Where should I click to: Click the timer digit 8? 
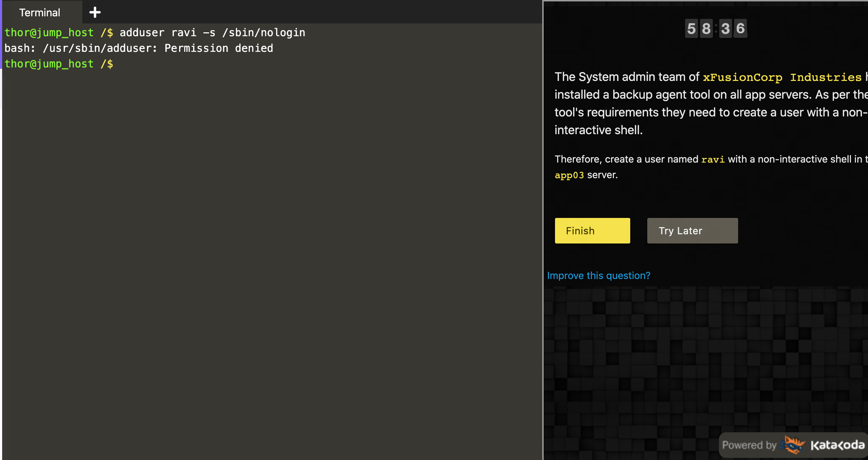(706, 28)
